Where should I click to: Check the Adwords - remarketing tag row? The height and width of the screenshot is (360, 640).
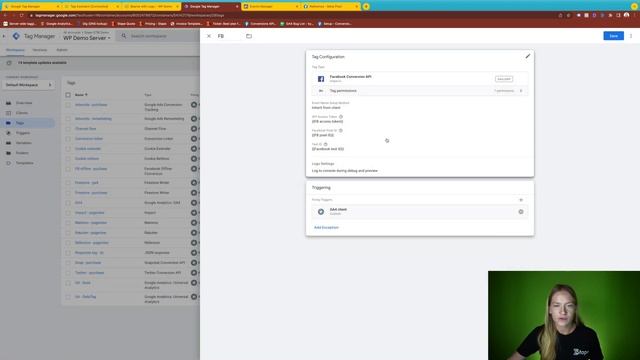68,119
